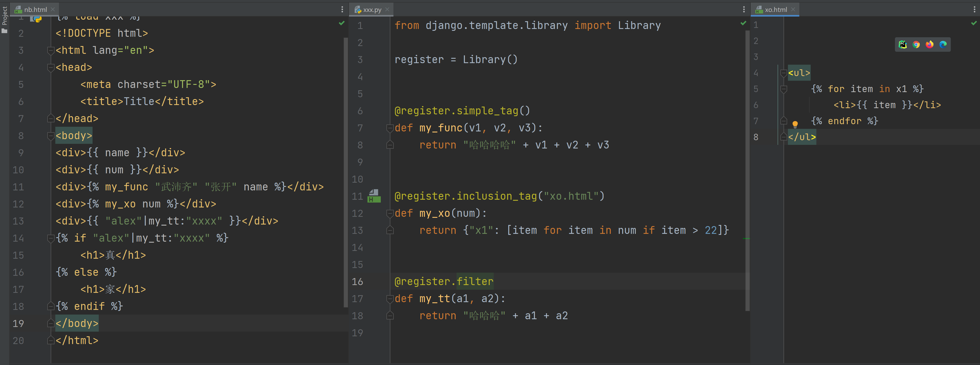Click the @register.simple_tag() decorator
This screenshot has height=365, width=980.
[462, 111]
